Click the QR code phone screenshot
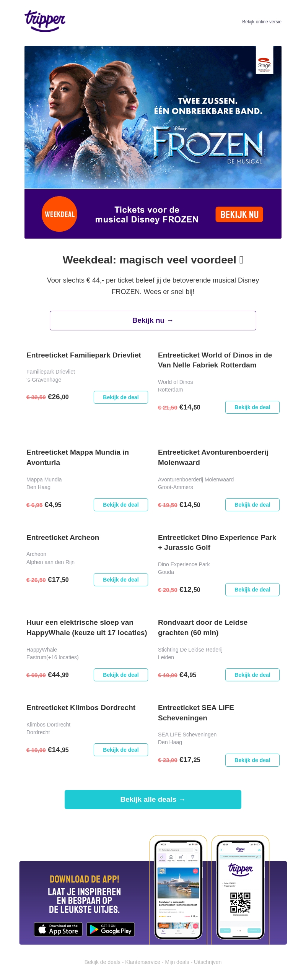 coord(240,889)
